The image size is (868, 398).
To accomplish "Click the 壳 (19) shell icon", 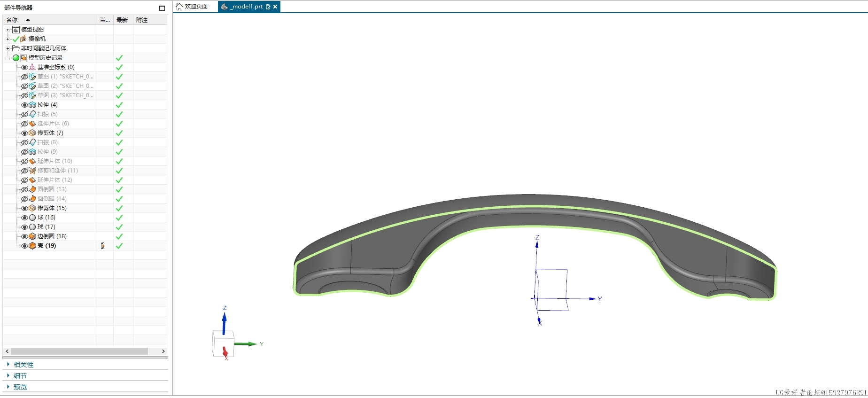I will pyautogui.click(x=32, y=246).
